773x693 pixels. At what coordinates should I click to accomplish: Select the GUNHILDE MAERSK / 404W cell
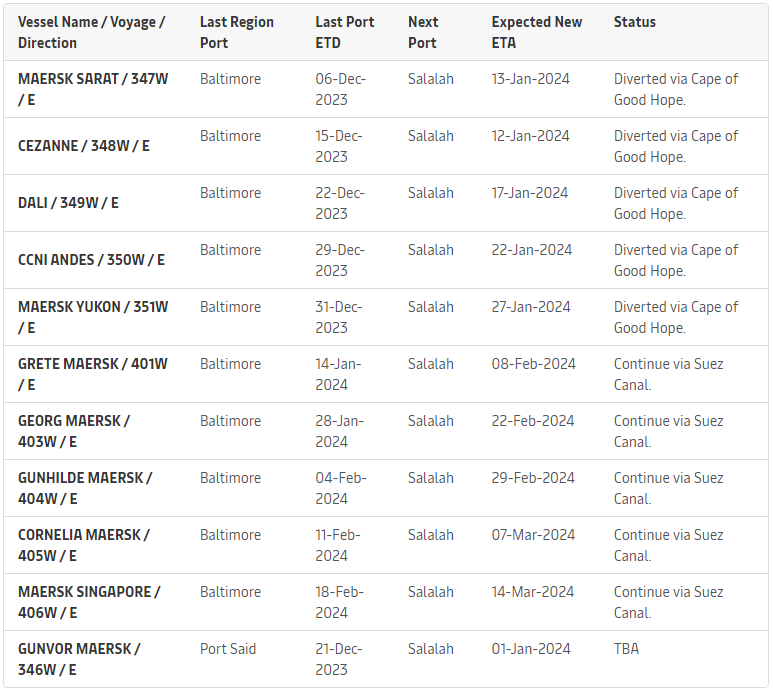pos(85,488)
